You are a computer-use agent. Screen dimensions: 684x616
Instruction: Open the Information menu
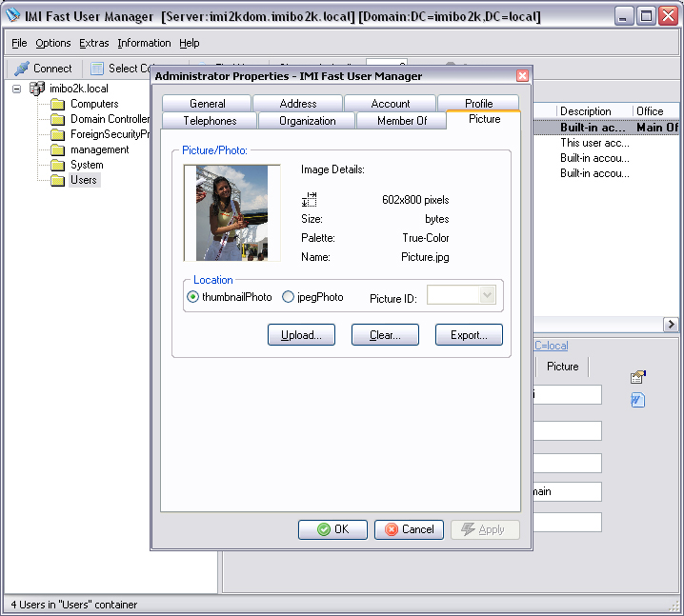(x=144, y=43)
